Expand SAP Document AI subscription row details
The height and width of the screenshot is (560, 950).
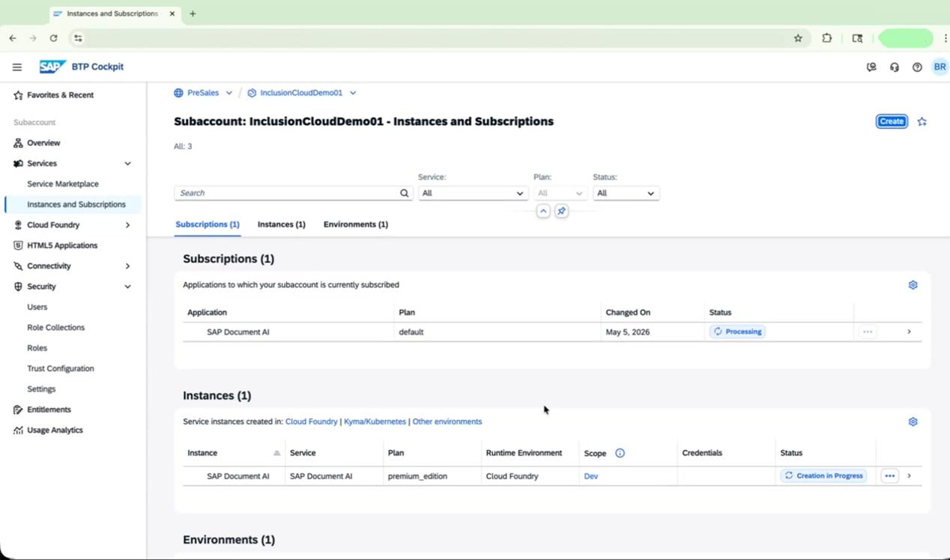(x=909, y=332)
